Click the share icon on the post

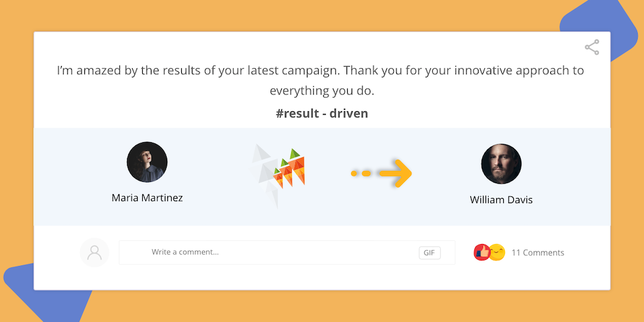592,47
